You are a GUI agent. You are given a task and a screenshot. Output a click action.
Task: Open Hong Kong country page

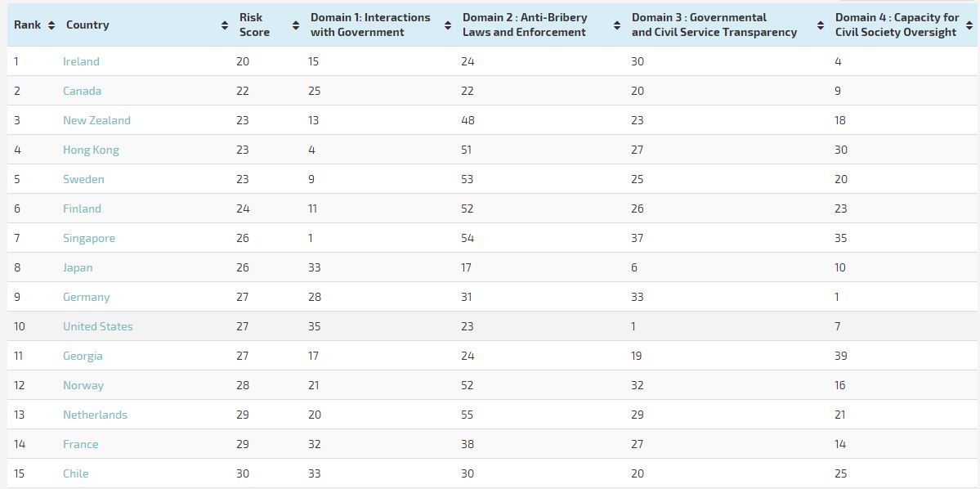coord(91,150)
